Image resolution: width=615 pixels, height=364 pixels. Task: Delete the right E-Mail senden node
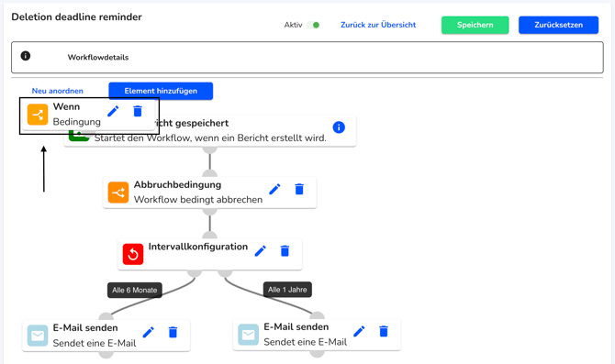tap(384, 332)
